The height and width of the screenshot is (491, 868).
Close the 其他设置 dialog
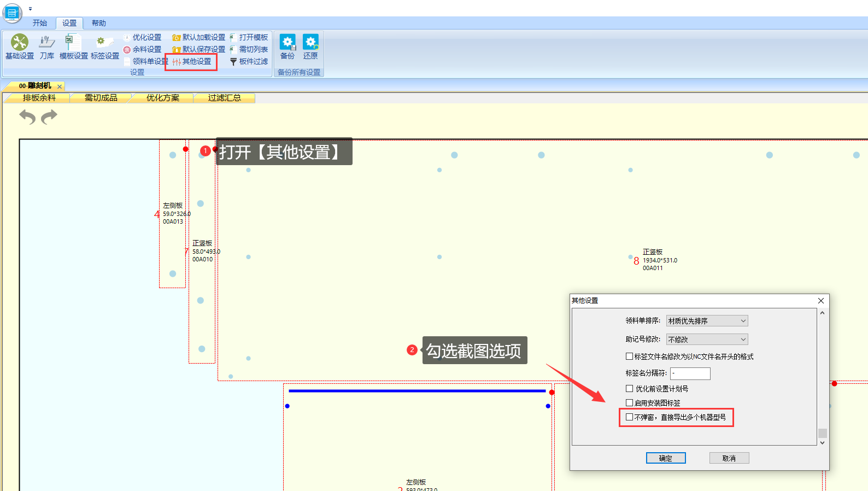tap(821, 301)
